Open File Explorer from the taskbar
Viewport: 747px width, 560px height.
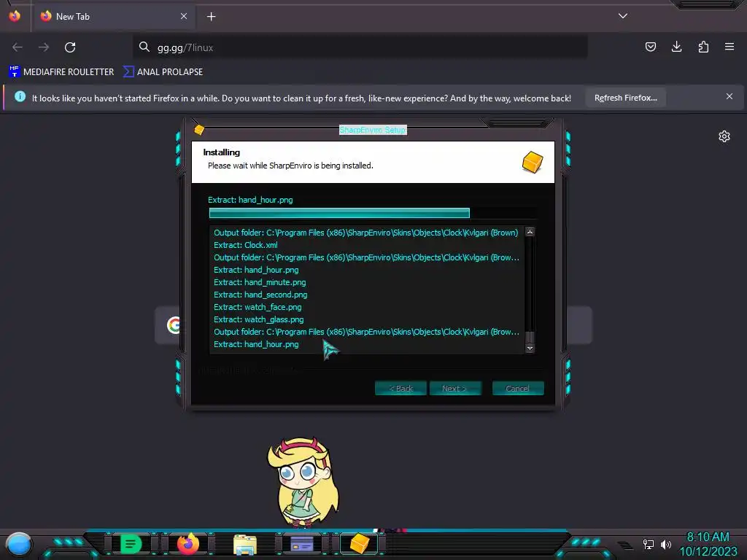[x=245, y=544]
